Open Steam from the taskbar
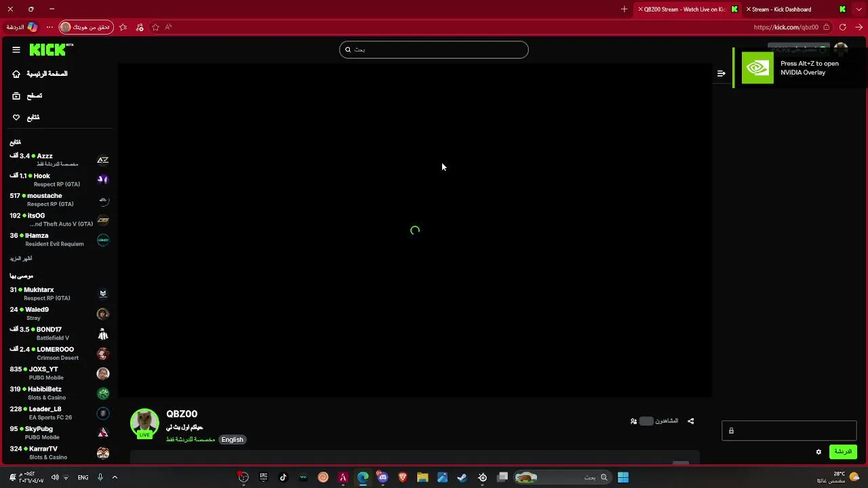The width and height of the screenshot is (868, 488). 462,477
